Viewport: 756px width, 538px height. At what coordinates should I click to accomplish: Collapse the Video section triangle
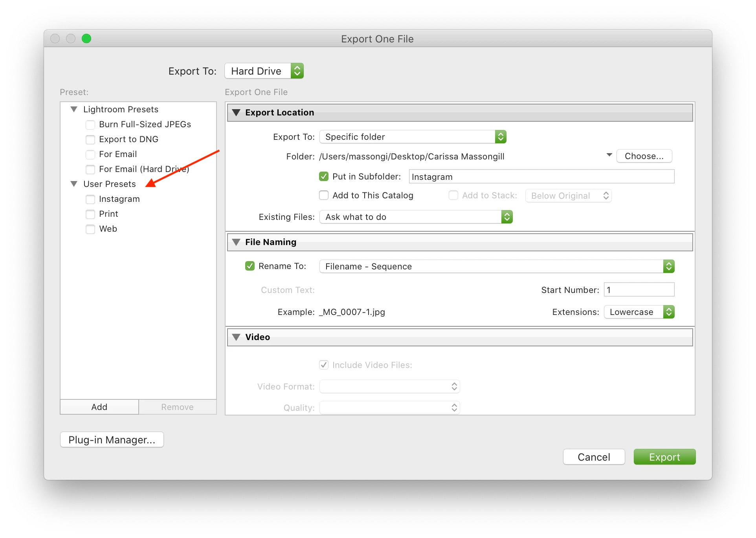pyautogui.click(x=236, y=337)
